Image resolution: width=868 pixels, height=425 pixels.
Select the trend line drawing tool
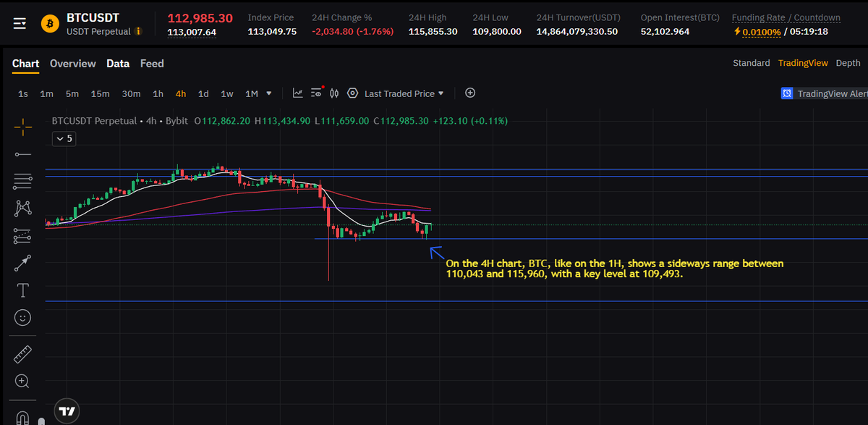click(x=23, y=153)
